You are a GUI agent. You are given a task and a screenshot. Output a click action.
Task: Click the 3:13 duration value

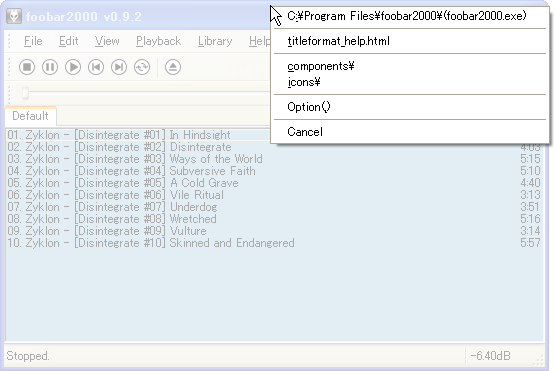pyautogui.click(x=530, y=195)
